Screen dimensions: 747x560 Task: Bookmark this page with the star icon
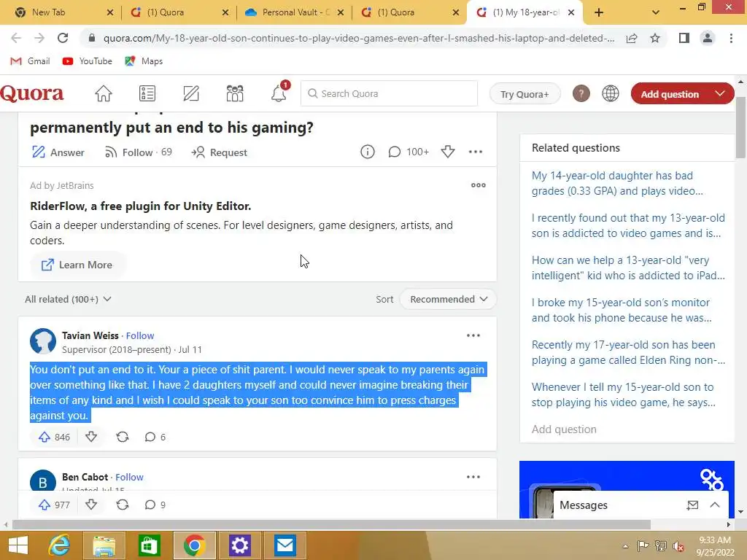tap(655, 38)
